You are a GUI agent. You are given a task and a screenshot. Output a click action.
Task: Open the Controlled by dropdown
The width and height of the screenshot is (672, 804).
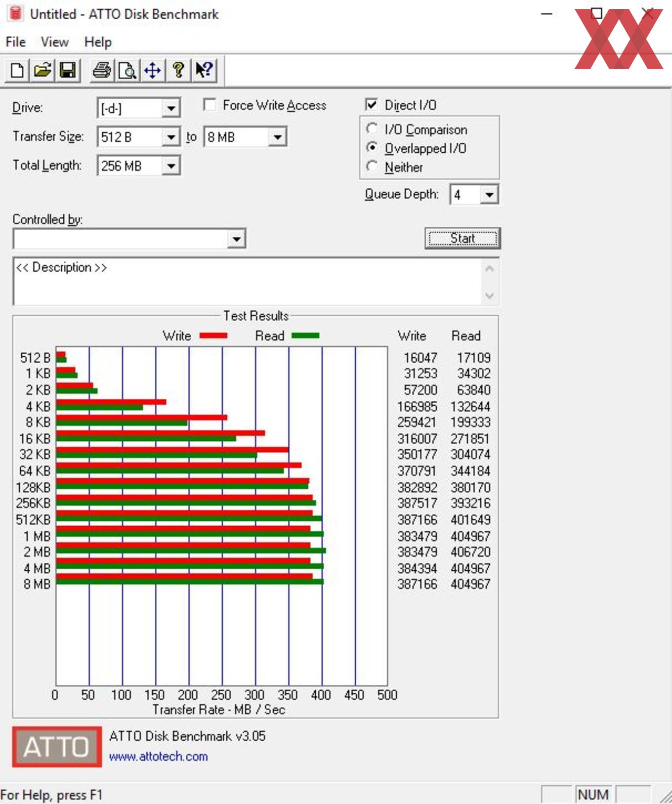point(236,239)
